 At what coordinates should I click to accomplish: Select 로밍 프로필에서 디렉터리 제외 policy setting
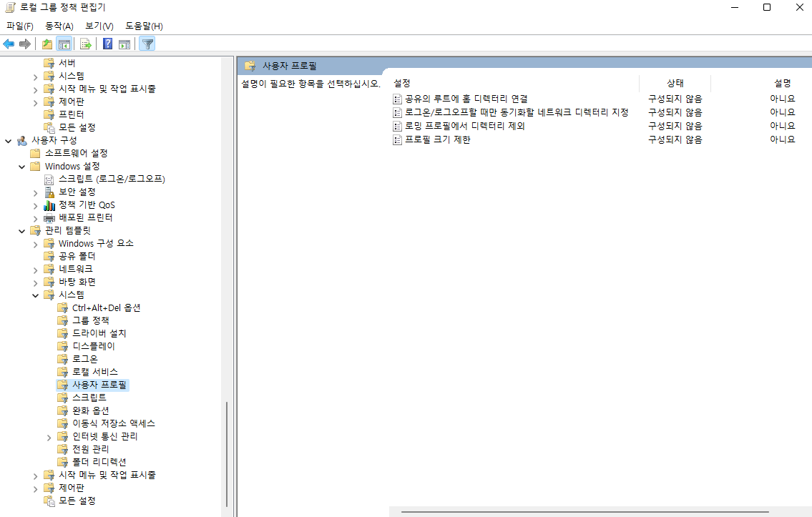coord(465,126)
